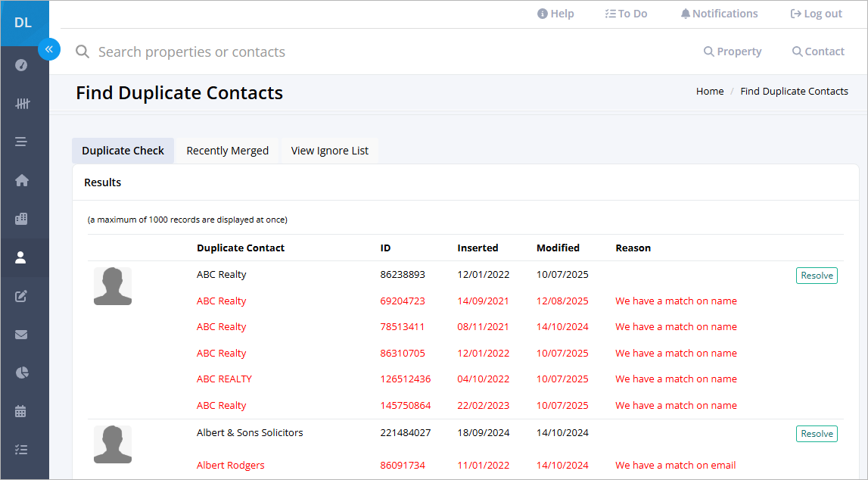Click Albert & Sons Solicitors contact name
The width and height of the screenshot is (868, 480).
pos(250,433)
